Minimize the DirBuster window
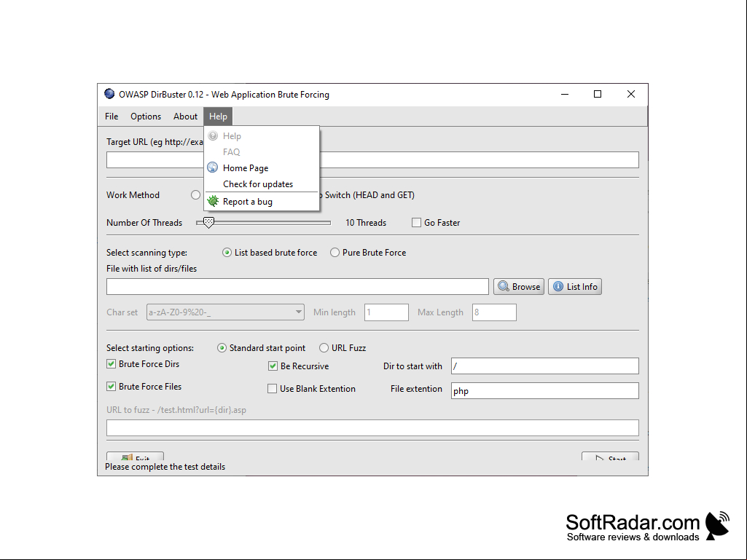This screenshot has height=560, width=747. pyautogui.click(x=565, y=94)
